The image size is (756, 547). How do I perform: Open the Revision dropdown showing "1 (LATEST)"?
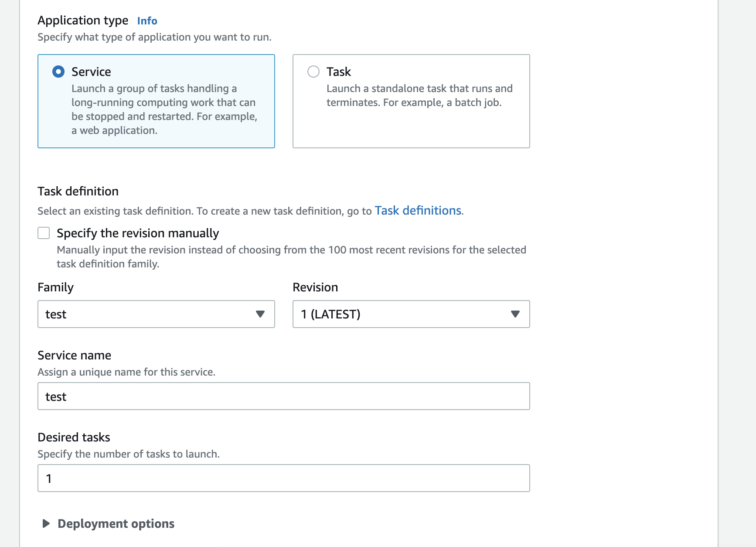pyautogui.click(x=411, y=314)
